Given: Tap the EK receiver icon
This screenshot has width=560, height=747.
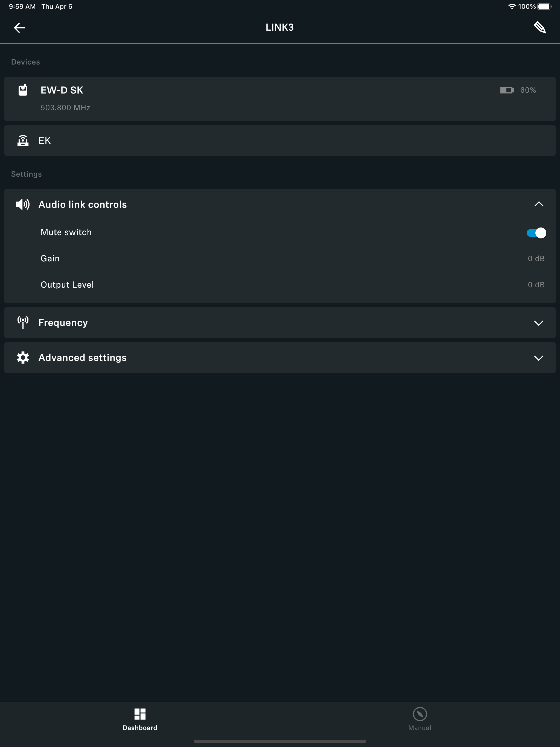Looking at the screenshot, I should tap(23, 140).
